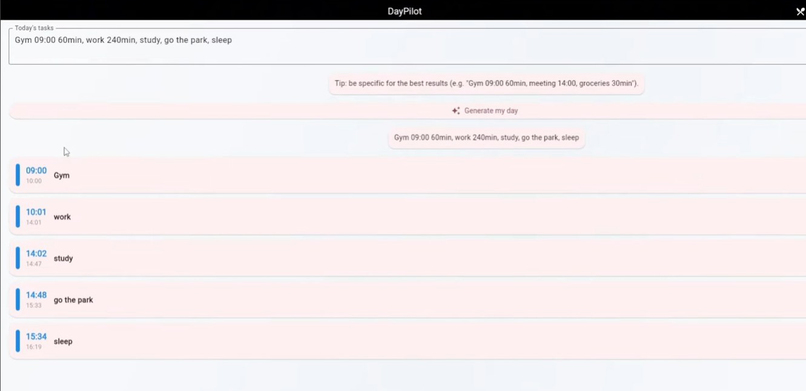Open the go the park card

tap(408, 300)
